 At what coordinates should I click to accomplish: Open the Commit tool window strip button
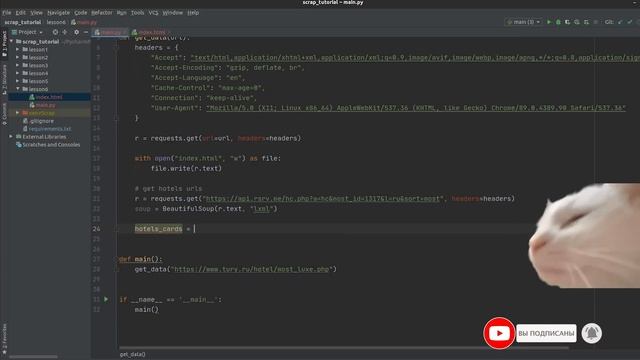[x=4, y=114]
